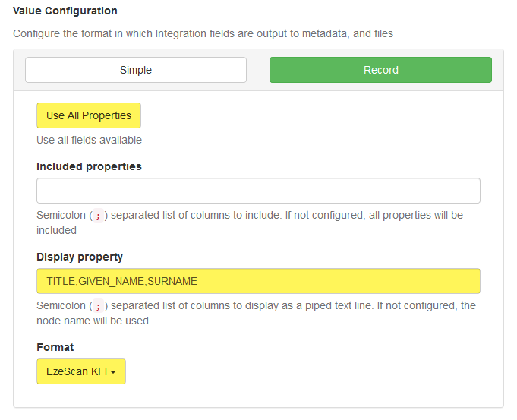Click the empty Included properties input box
517x420 pixels.
(x=258, y=191)
